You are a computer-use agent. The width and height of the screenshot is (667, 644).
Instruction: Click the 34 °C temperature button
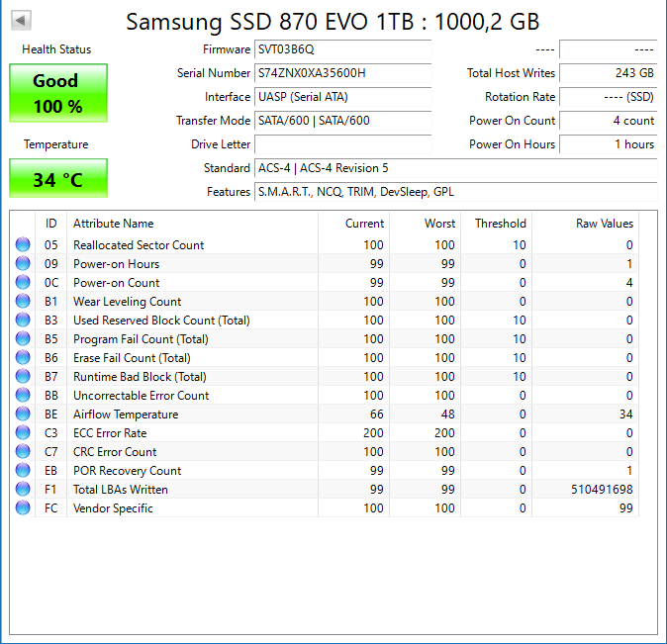pos(57,179)
